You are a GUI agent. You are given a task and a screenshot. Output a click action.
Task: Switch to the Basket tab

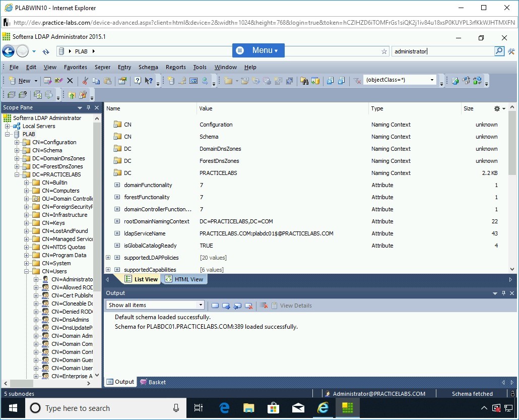153,382
